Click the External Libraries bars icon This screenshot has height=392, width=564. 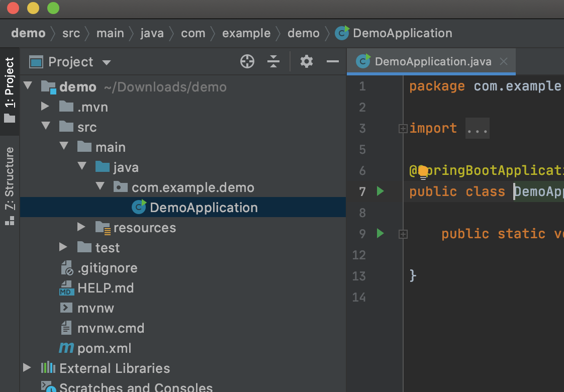48,368
